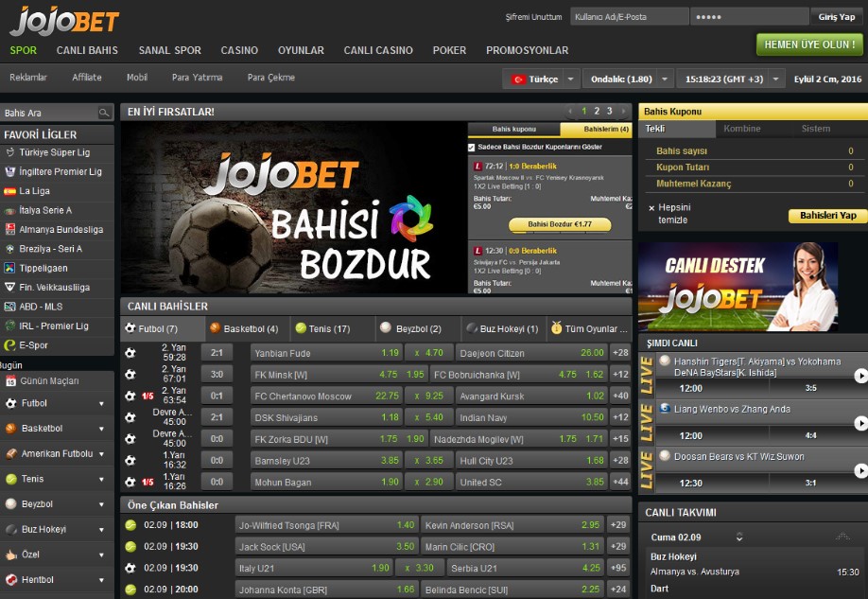Click the search magnifier icon in Bahis Ara
Screen dimensions: 868x599
coord(103,113)
